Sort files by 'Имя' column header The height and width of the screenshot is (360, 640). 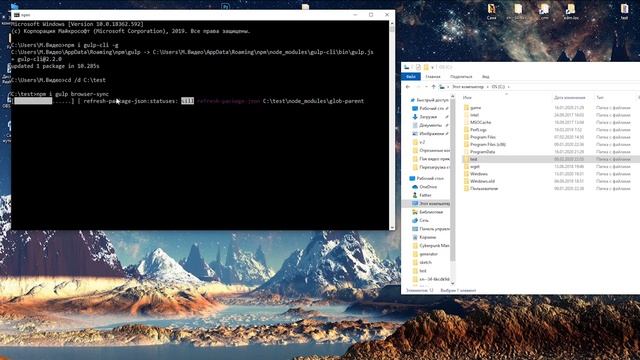click(x=467, y=98)
